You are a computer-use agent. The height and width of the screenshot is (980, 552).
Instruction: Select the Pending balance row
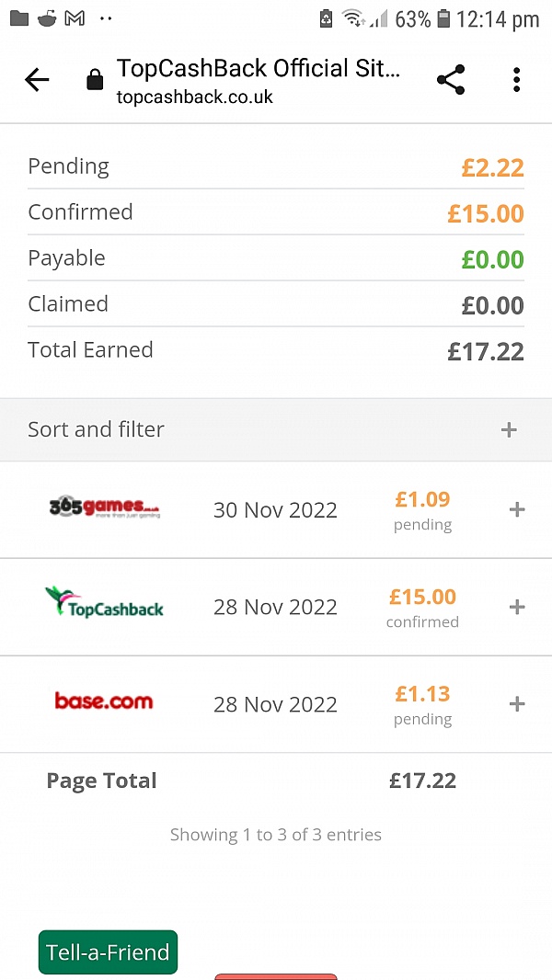[x=276, y=166]
